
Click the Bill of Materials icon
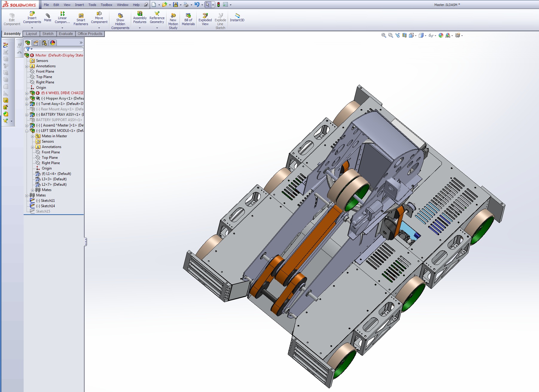tap(188, 17)
